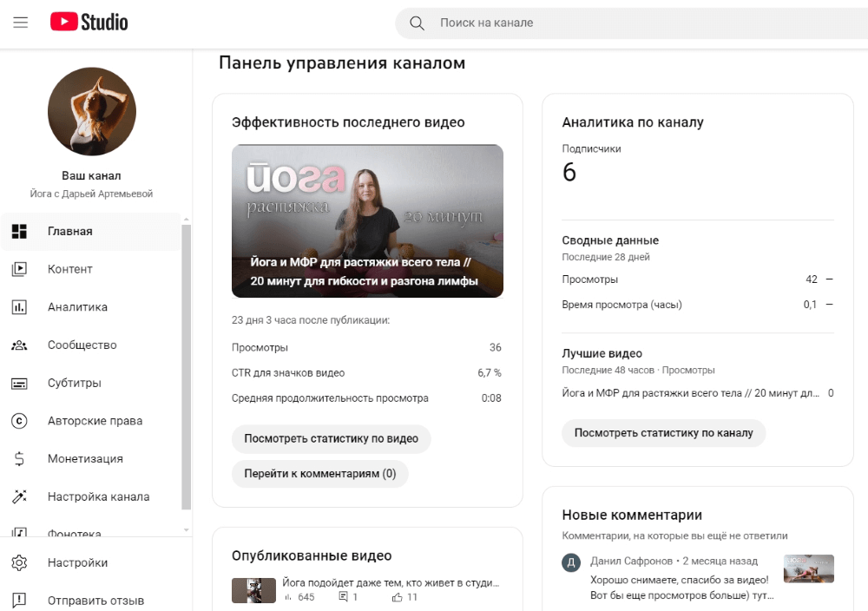Image resolution: width=868 pixels, height=611 pixels.
Task: Open the published video small thumbnail
Action: pos(253,590)
